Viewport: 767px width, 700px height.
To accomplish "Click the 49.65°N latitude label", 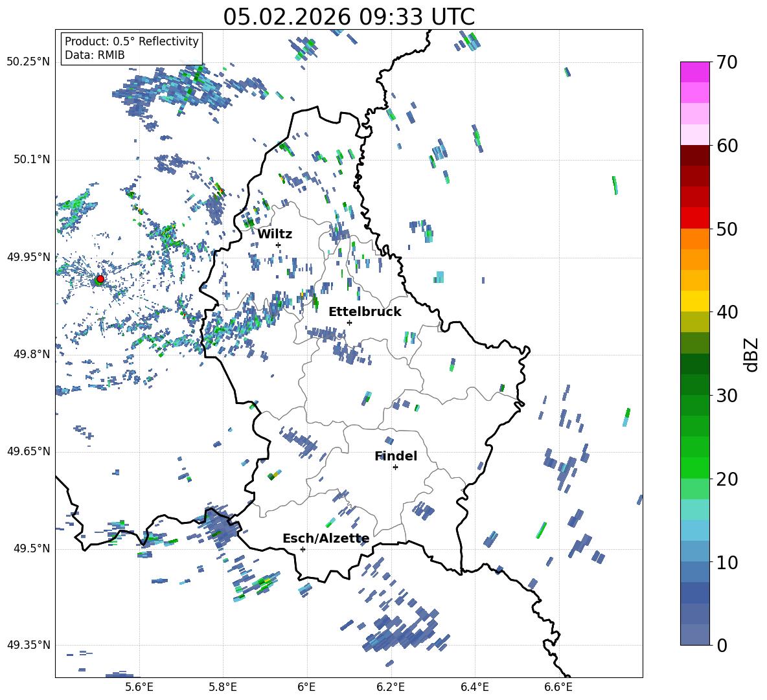I will (x=29, y=451).
